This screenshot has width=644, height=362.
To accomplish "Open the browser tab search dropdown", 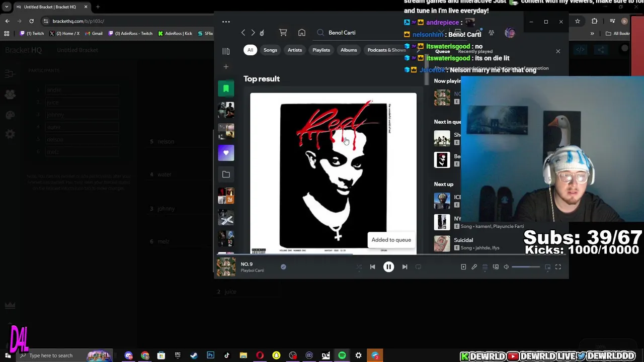I will click(x=7, y=7).
